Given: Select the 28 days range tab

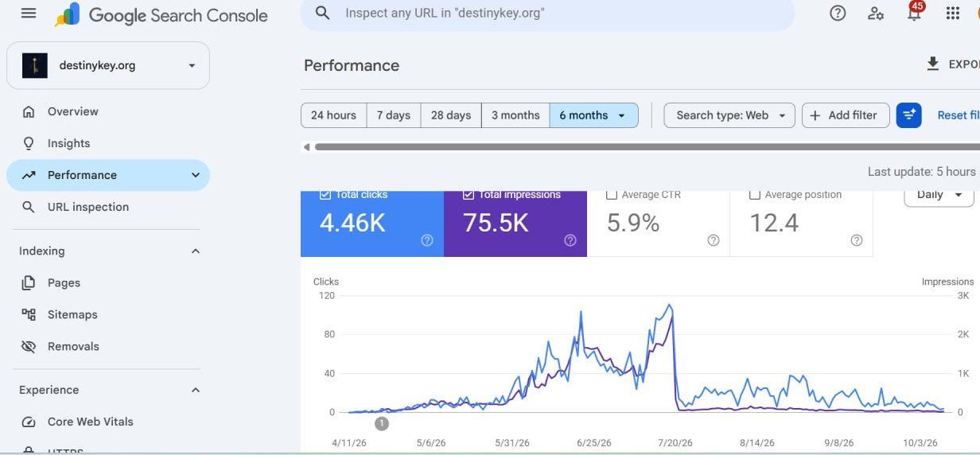Looking at the screenshot, I should 451,115.
